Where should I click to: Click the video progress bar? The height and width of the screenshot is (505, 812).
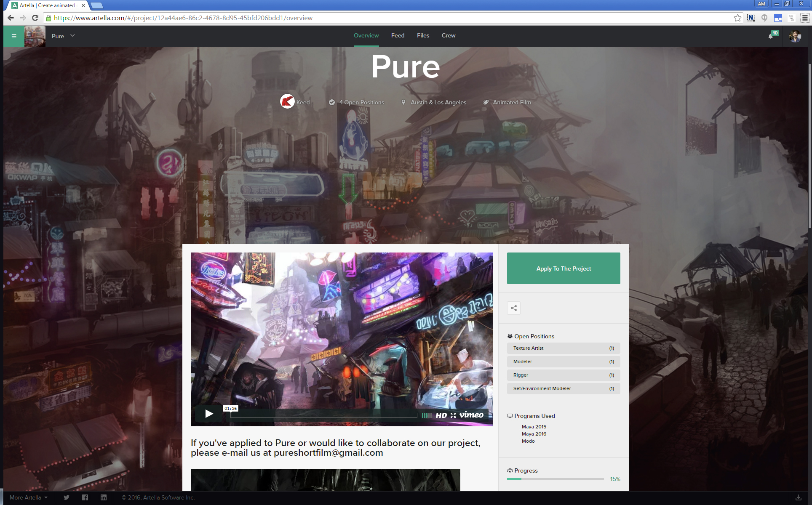[323, 415]
